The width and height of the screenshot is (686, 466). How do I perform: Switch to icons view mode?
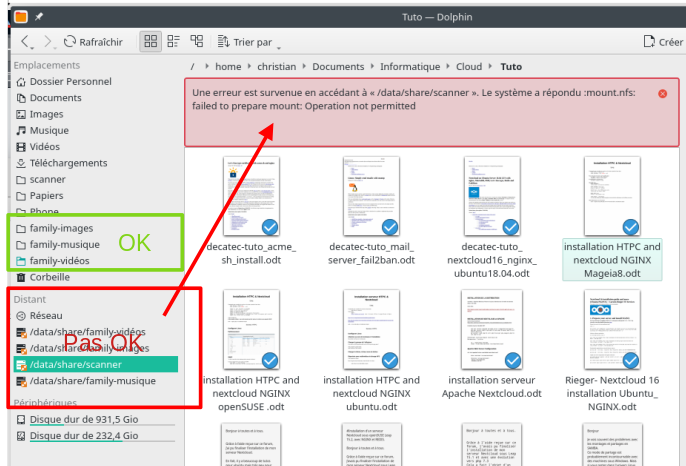pyautogui.click(x=150, y=42)
